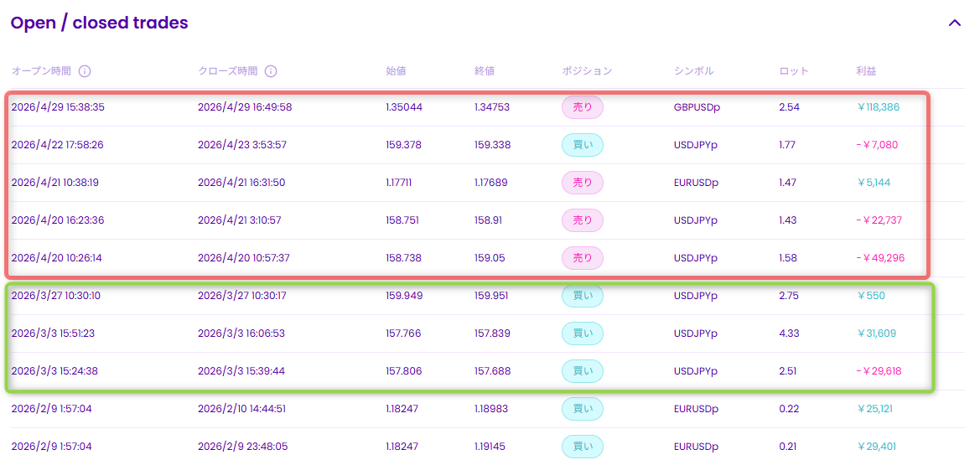Click the EURUSDp symbol in the 0.22 lot row
This screenshot has width=980, height=460.
[696, 409]
